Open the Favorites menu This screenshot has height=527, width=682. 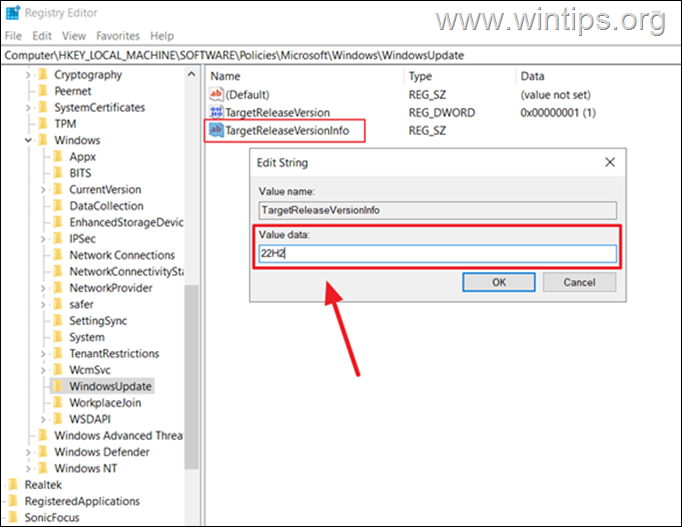click(118, 36)
